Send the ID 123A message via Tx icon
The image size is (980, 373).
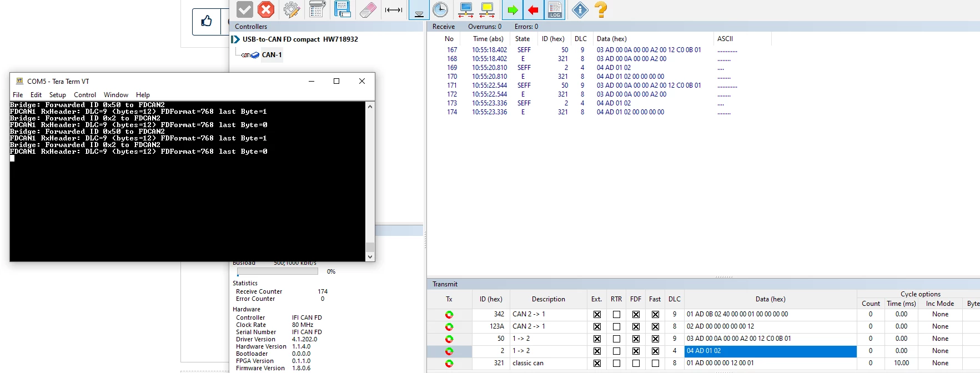449,327
